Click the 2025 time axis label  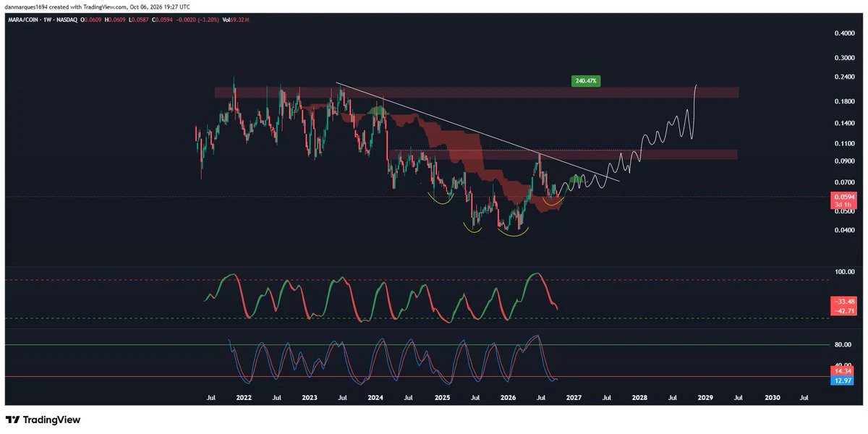click(441, 398)
